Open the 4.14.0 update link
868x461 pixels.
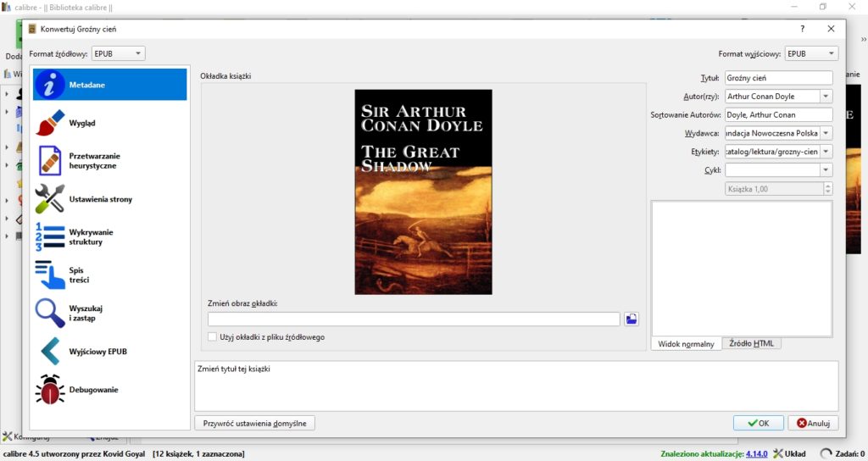pyautogui.click(x=756, y=454)
